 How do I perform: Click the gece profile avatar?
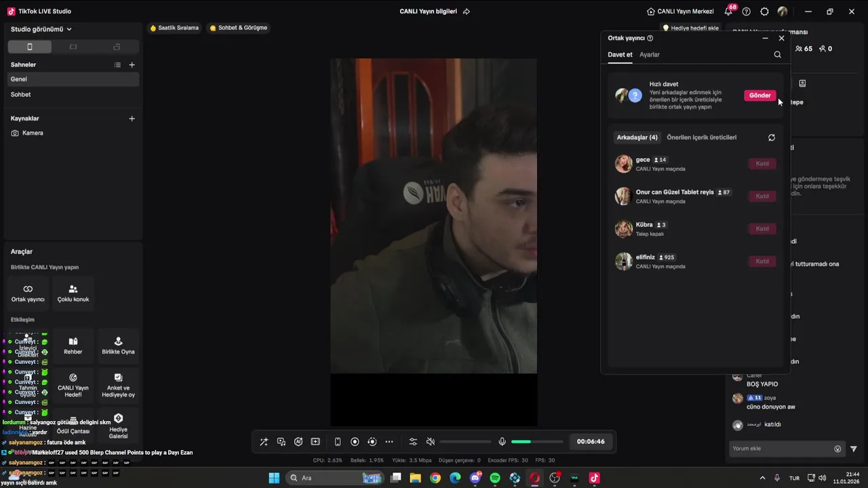(623, 164)
